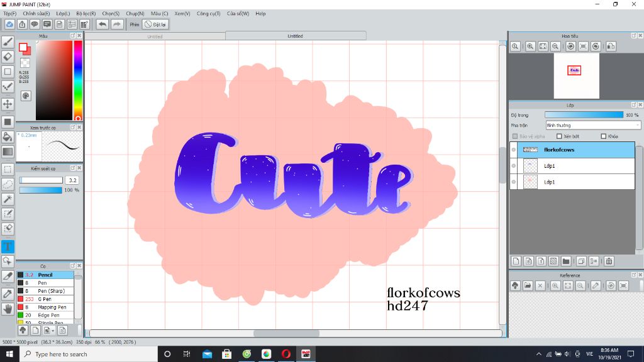The width and height of the screenshot is (644, 362).
Task: Click the Redo arrow button
Action: [x=117, y=25]
